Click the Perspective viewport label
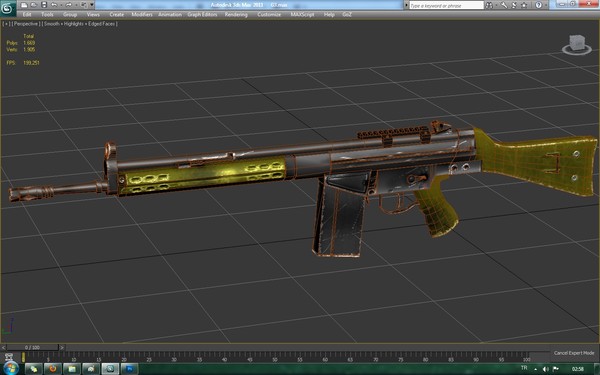The height and width of the screenshot is (375, 600). pyautogui.click(x=26, y=24)
